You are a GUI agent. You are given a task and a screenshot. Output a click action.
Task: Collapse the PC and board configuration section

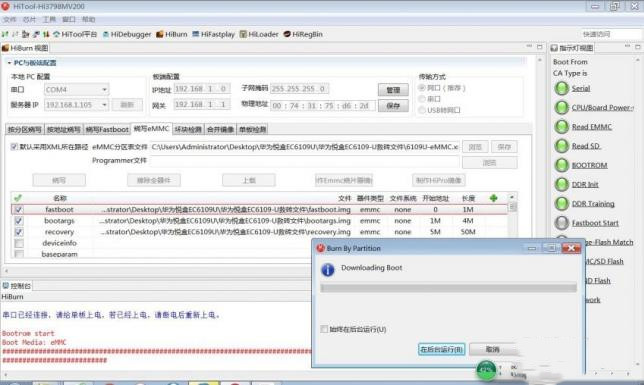9,63
